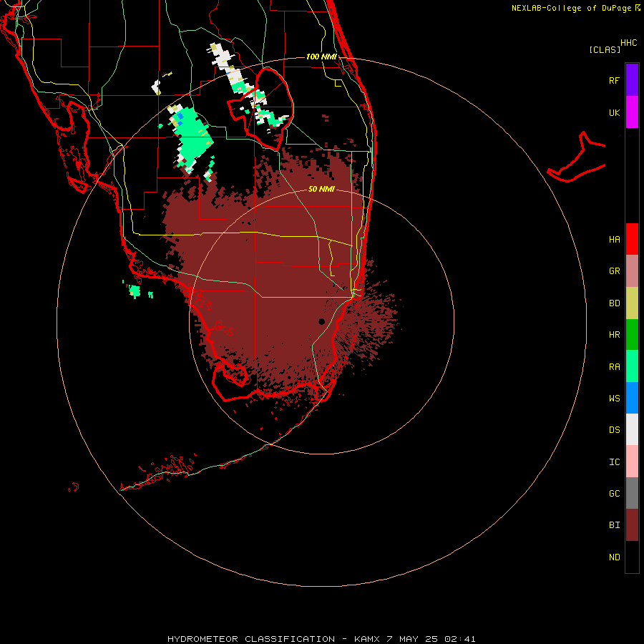Click the BD legend label
This screenshot has height=644, width=644.
click(x=614, y=303)
